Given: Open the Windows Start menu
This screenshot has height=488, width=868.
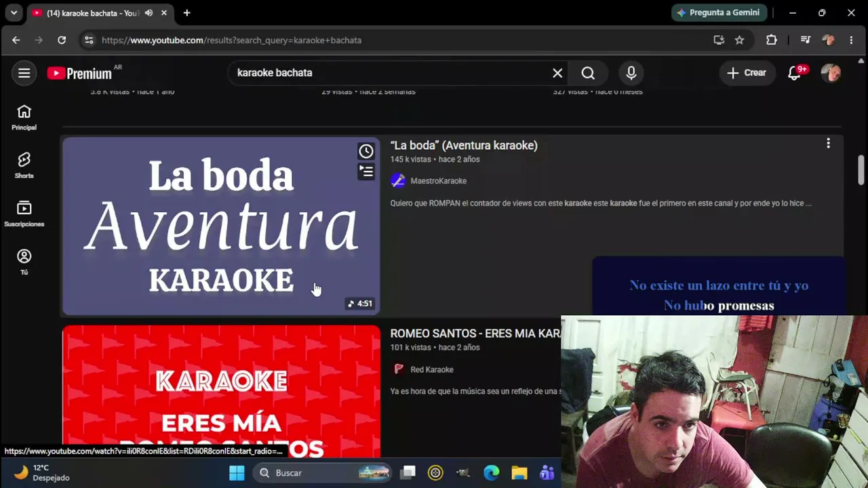Looking at the screenshot, I should tap(237, 473).
